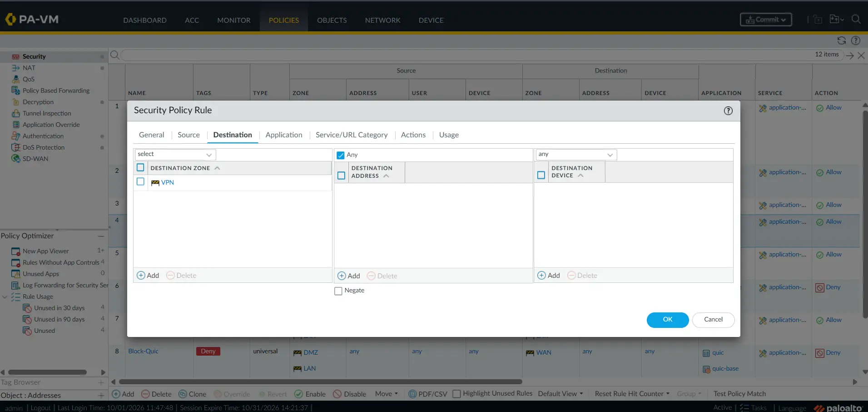Open the Move dropdown in bottom toolbar
Viewport: 868px width, 412px height.
click(x=387, y=394)
